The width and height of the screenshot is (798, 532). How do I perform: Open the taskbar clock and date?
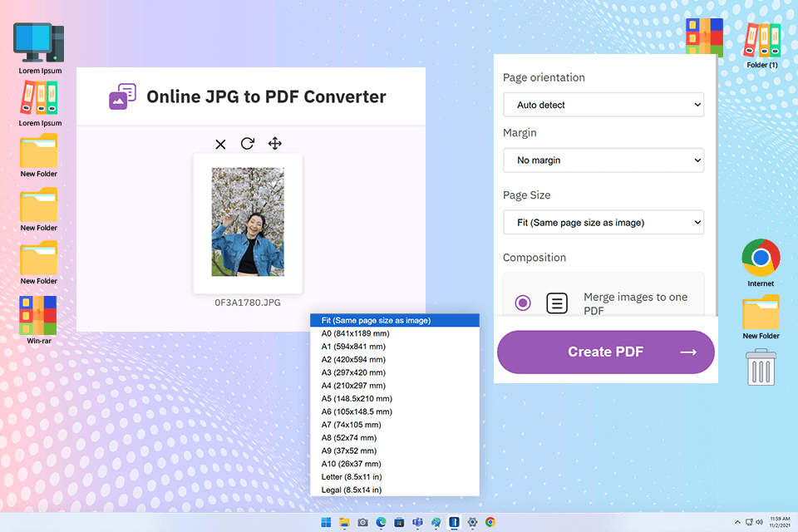click(x=780, y=522)
